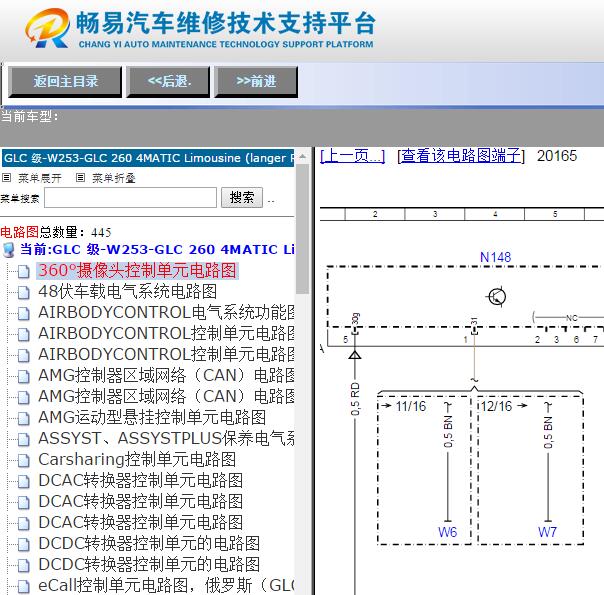Click the platform logo icon
Image resolution: width=604 pixels, height=595 pixels.
47,28
